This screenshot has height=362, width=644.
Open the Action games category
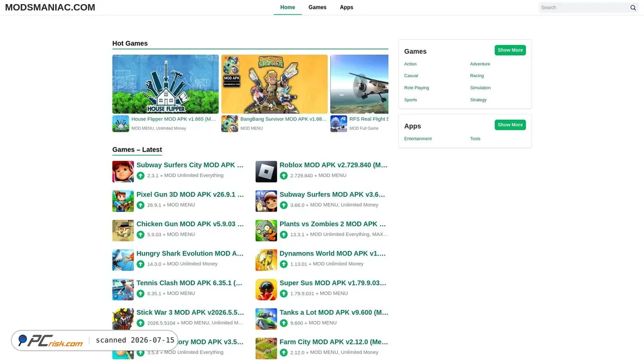coord(410,64)
